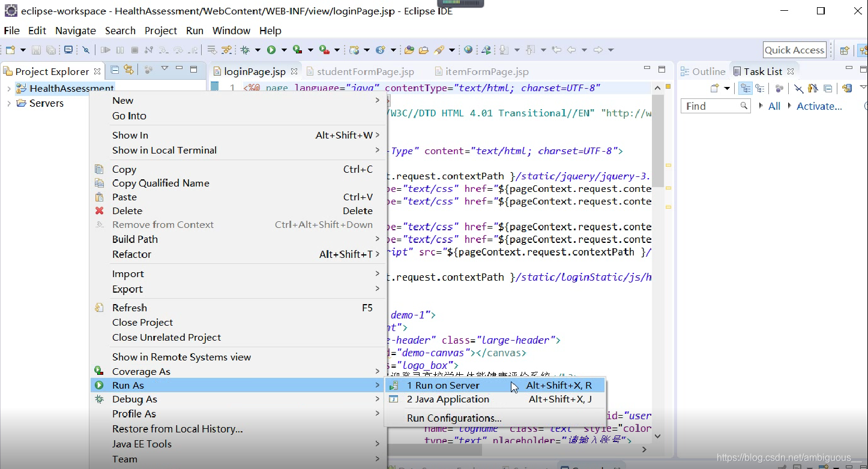Click the Coverage run toolbar icon

(297, 50)
